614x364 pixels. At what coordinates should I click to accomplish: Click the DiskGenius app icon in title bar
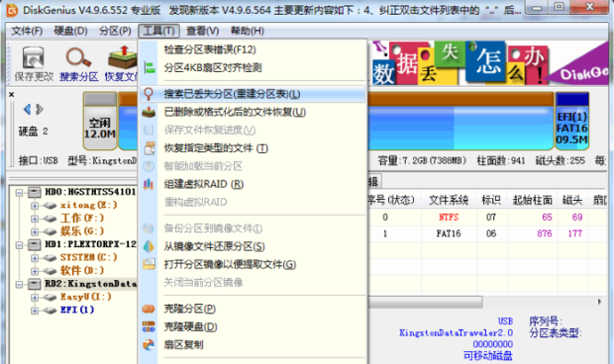click(x=12, y=10)
